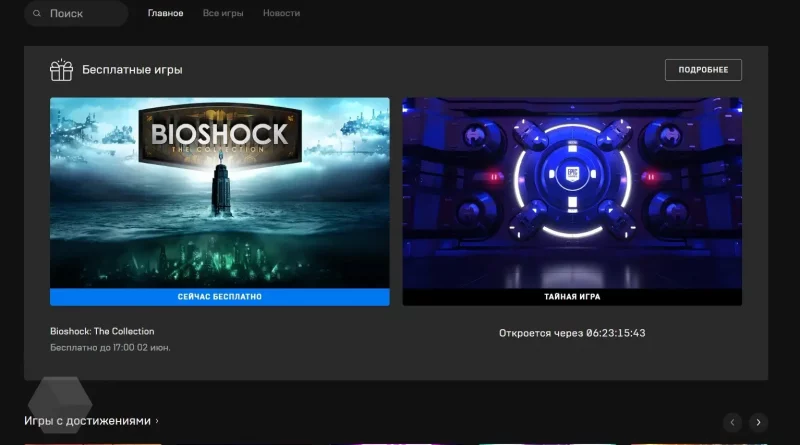The height and width of the screenshot is (445, 800).
Task: Click the search magnifier icon
Action: [37, 13]
